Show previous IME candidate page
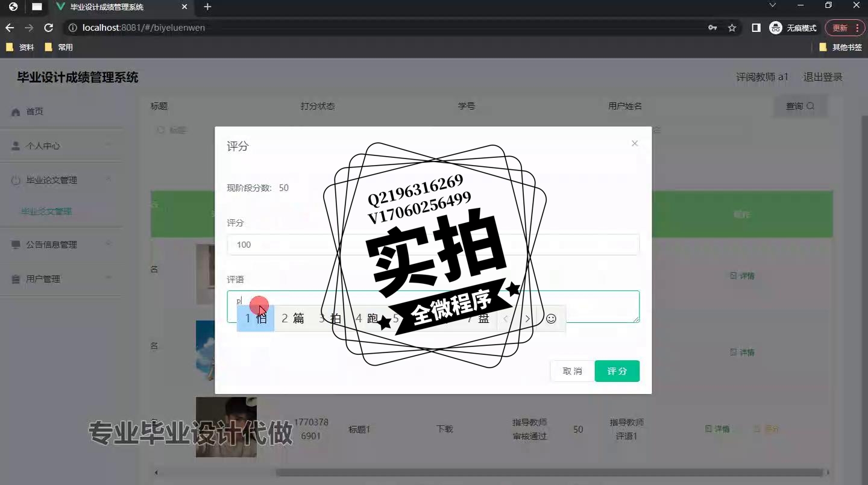Screen dimensions: 868x485 pos(506,318)
